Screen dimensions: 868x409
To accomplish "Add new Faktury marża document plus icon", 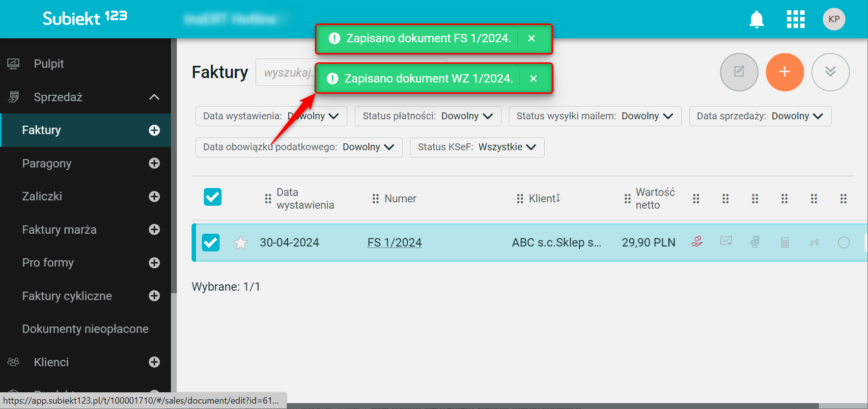I will [x=154, y=229].
